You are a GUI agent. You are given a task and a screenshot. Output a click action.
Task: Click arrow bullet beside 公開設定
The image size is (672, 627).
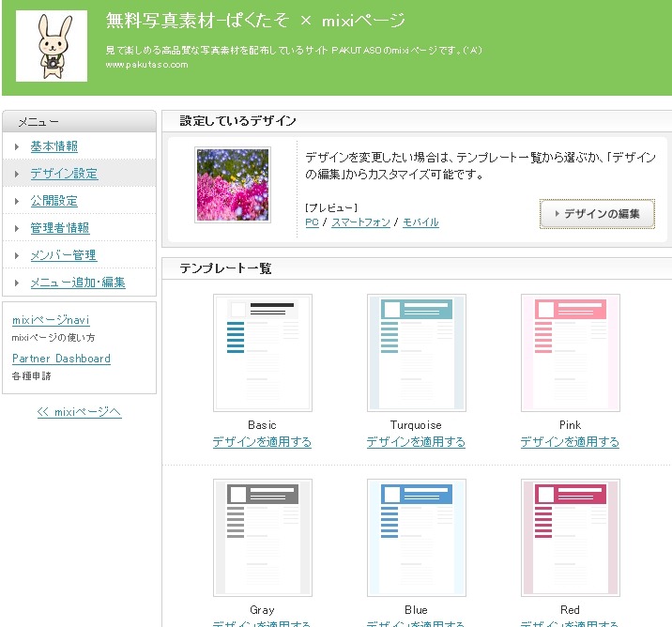[x=17, y=202]
